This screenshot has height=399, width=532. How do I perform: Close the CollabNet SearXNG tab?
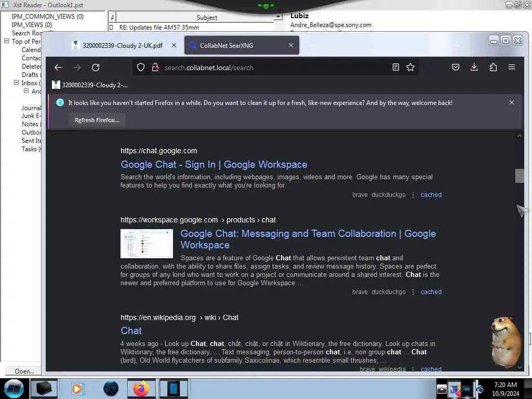tap(291, 45)
